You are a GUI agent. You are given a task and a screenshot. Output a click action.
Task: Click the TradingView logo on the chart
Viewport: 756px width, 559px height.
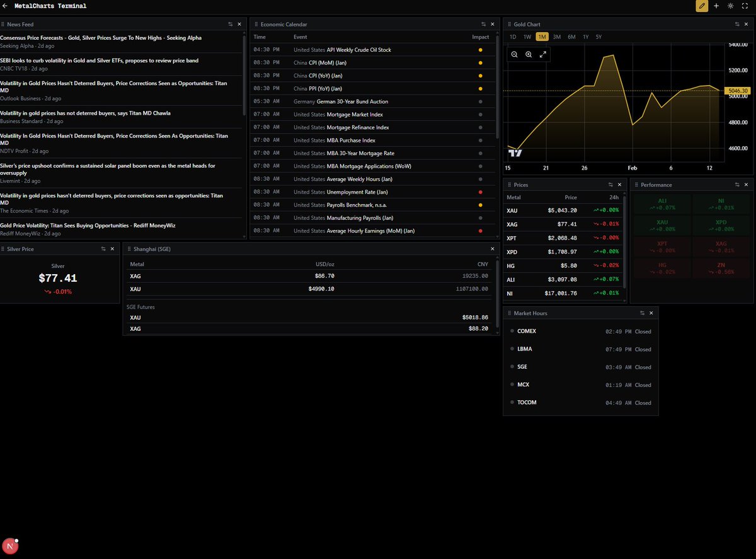(516, 153)
